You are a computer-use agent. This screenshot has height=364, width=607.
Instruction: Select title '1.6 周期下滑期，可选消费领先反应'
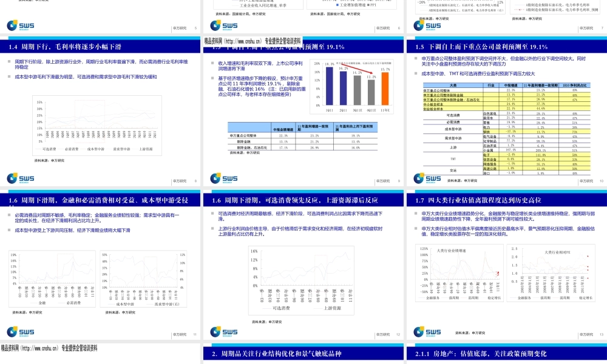[294, 200]
